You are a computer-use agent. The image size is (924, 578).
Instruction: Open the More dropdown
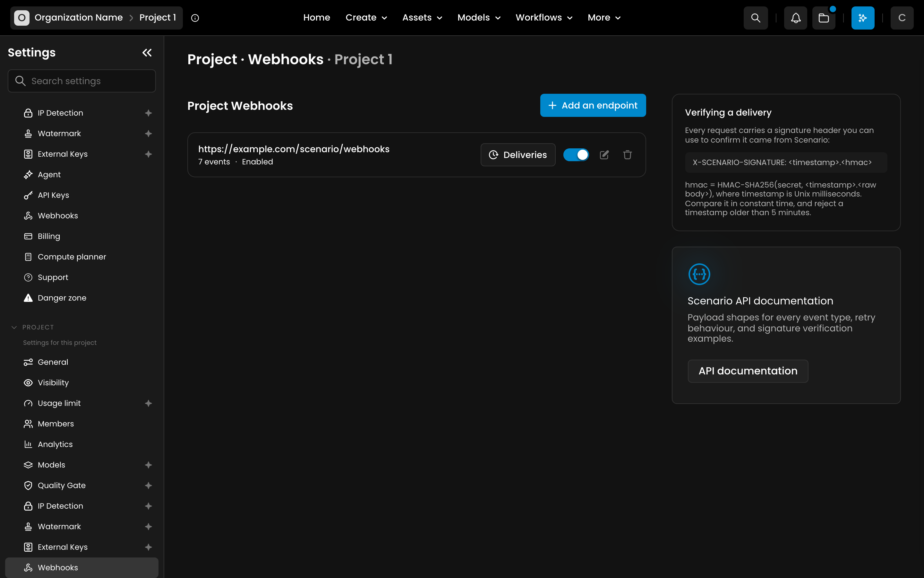point(604,18)
